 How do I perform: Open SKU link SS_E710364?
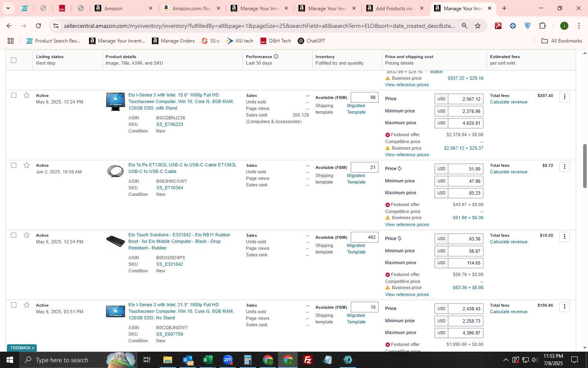(169, 188)
